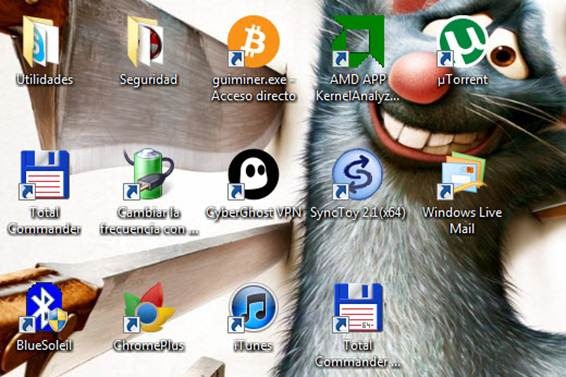
Task: Click the "µTorrent" label text
Action: coord(463,79)
